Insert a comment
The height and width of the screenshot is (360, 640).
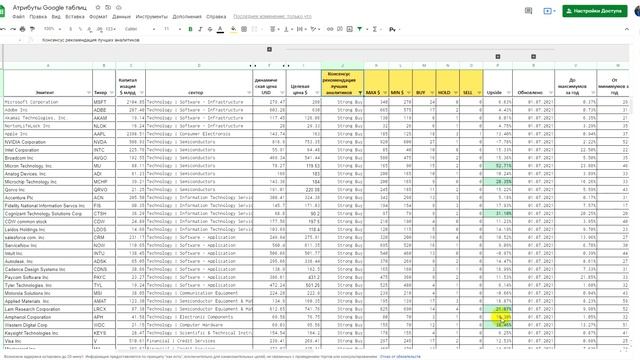[340, 29]
